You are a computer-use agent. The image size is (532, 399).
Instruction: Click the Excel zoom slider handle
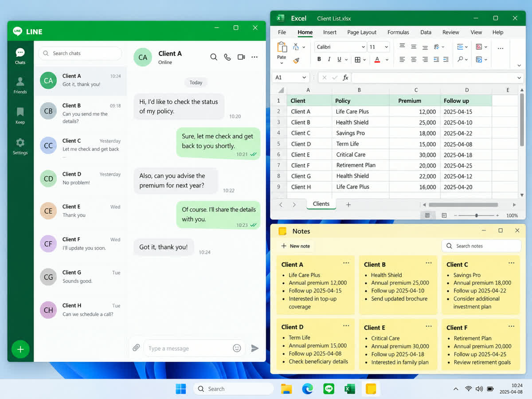coord(477,215)
